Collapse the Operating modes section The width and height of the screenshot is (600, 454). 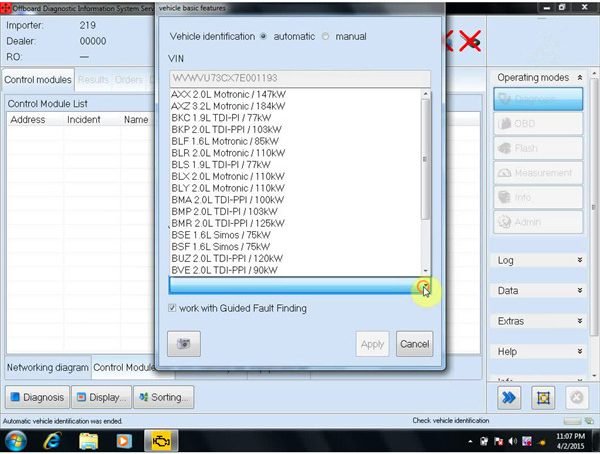coord(580,78)
